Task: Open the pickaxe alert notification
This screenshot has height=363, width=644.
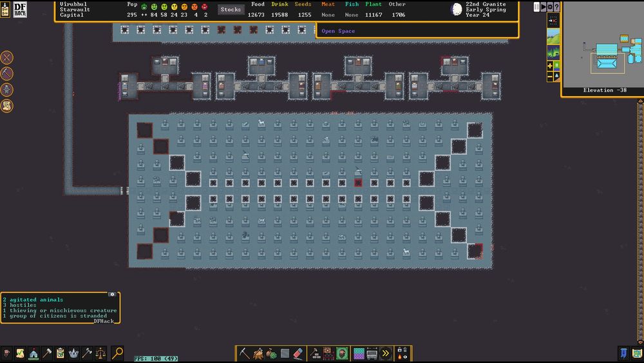Action: click(6, 74)
